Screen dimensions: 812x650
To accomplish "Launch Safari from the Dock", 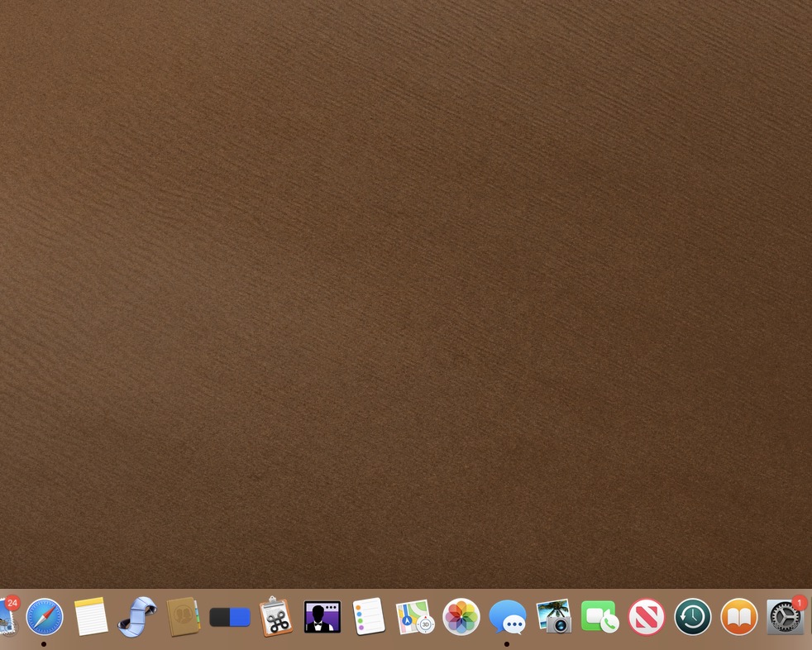I will (x=45, y=617).
